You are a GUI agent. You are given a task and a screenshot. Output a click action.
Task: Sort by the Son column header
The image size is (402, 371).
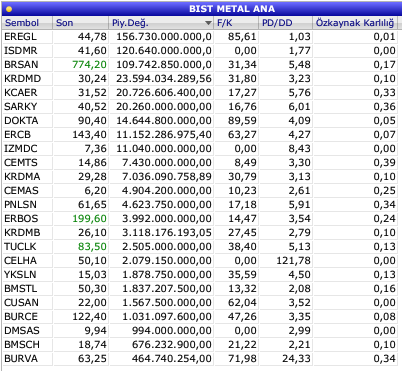(64, 23)
